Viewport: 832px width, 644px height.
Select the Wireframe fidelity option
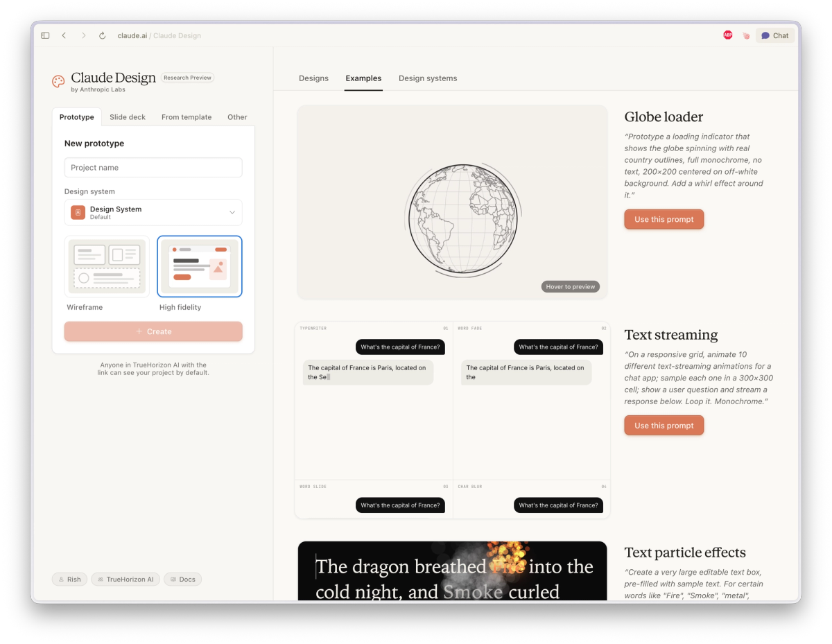point(107,266)
